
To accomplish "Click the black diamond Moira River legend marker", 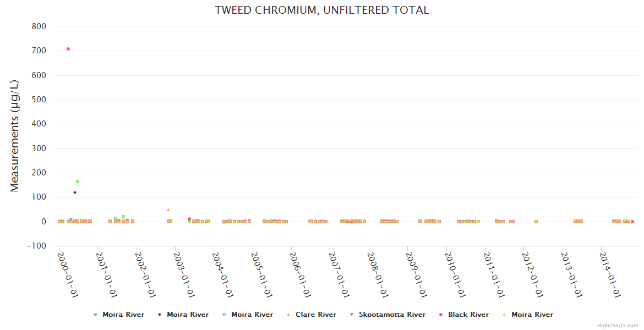I will click(x=160, y=315).
